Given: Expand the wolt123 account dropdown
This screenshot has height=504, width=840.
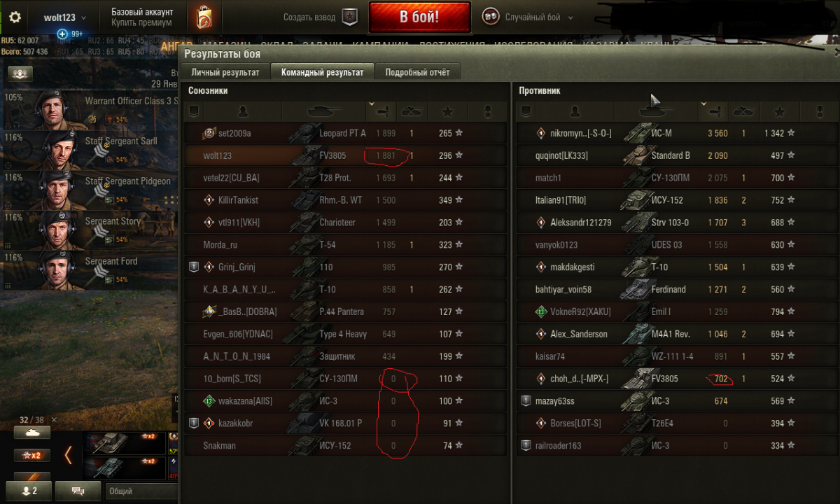Looking at the screenshot, I should [x=65, y=17].
